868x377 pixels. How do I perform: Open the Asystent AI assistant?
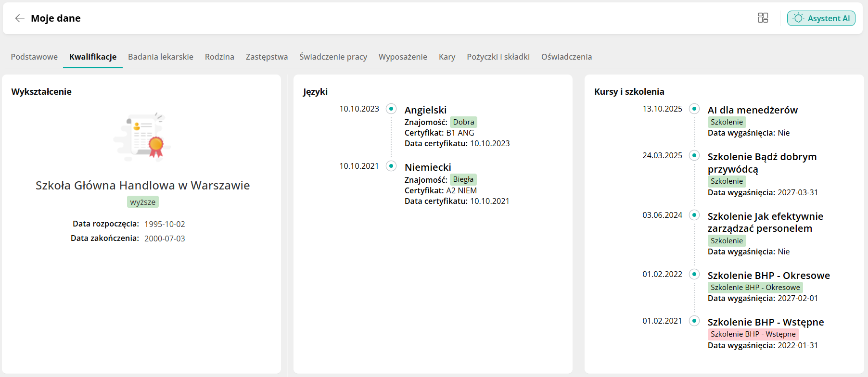821,18
